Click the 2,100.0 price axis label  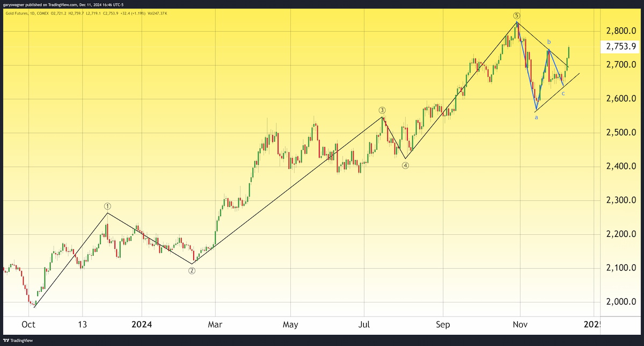point(621,268)
